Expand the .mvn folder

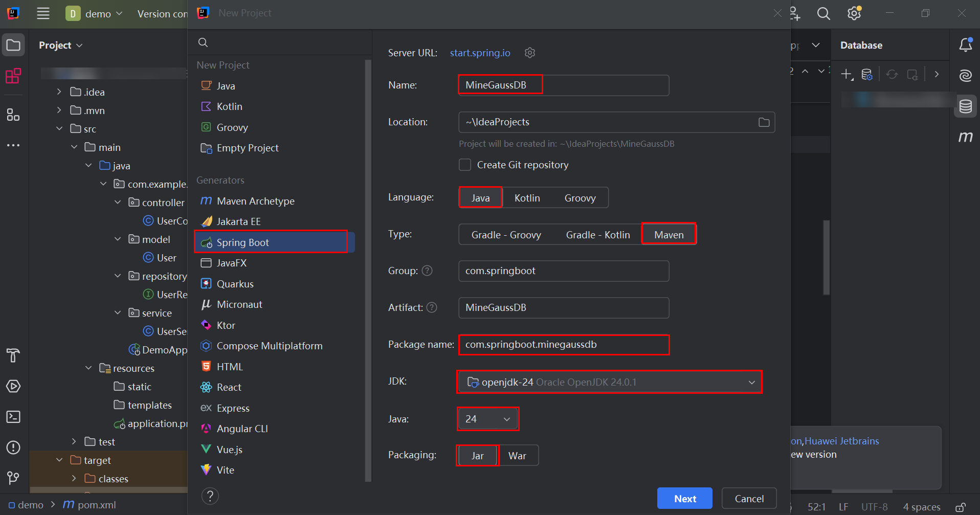59,110
